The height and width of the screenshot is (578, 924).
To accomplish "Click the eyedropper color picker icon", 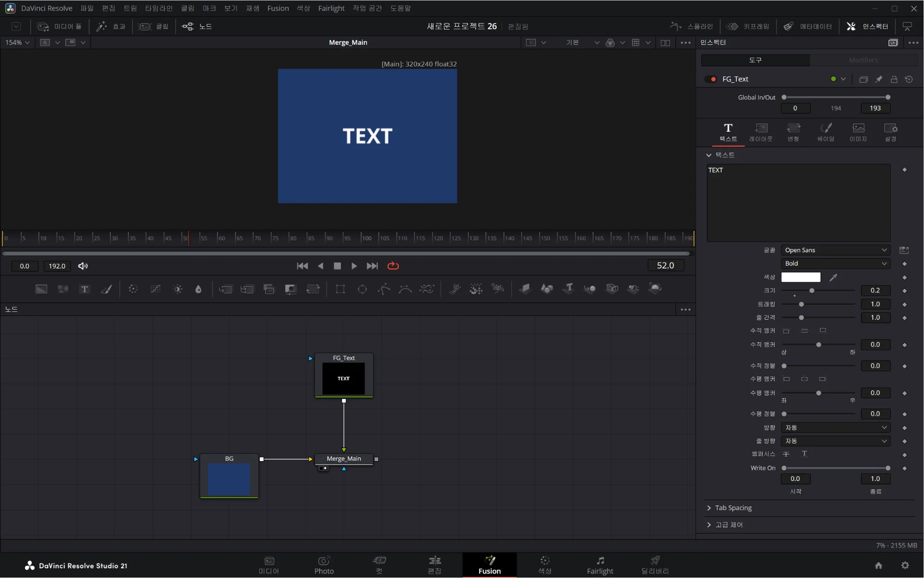I will 833,277.
